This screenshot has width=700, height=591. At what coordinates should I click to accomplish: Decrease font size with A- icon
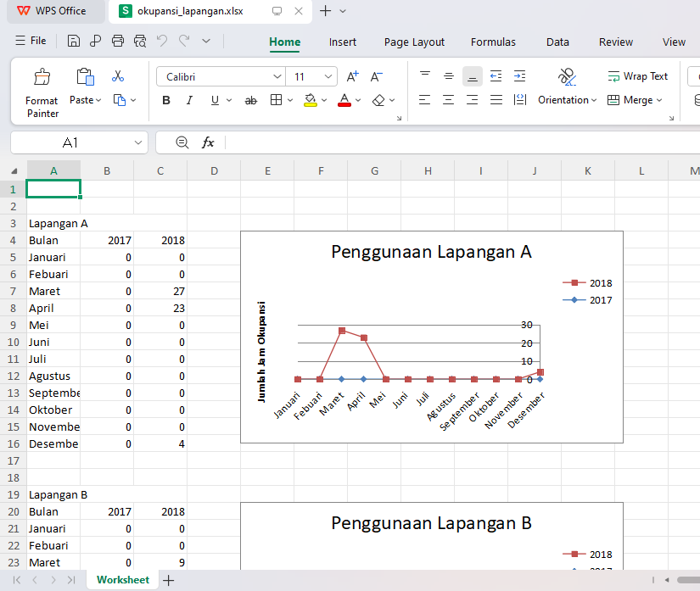point(377,76)
